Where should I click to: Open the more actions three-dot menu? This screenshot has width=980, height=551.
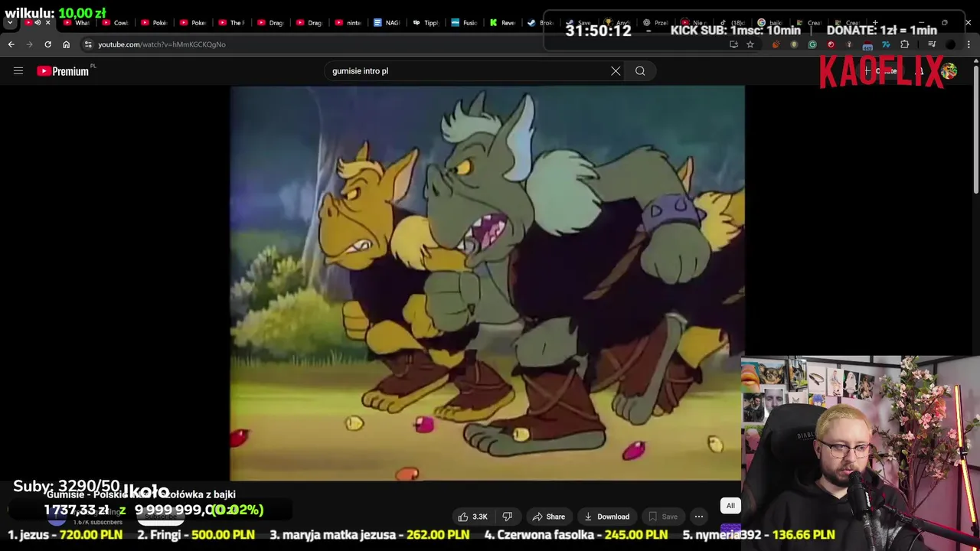click(699, 517)
